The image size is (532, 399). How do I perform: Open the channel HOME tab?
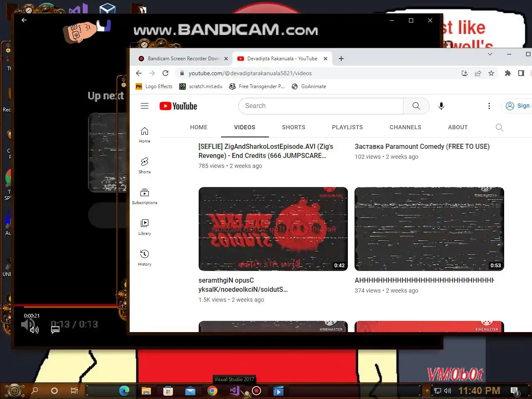(199, 127)
